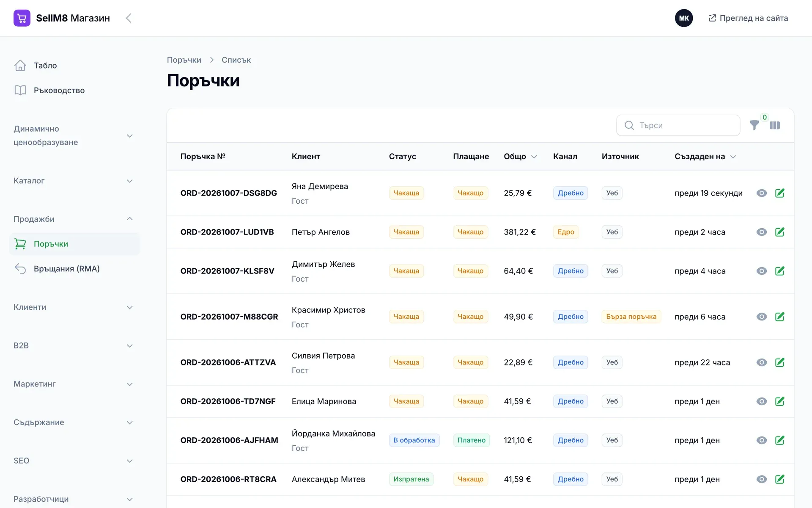Click the Търси search field
Image resolution: width=812 pixels, height=508 pixels.
(678, 125)
